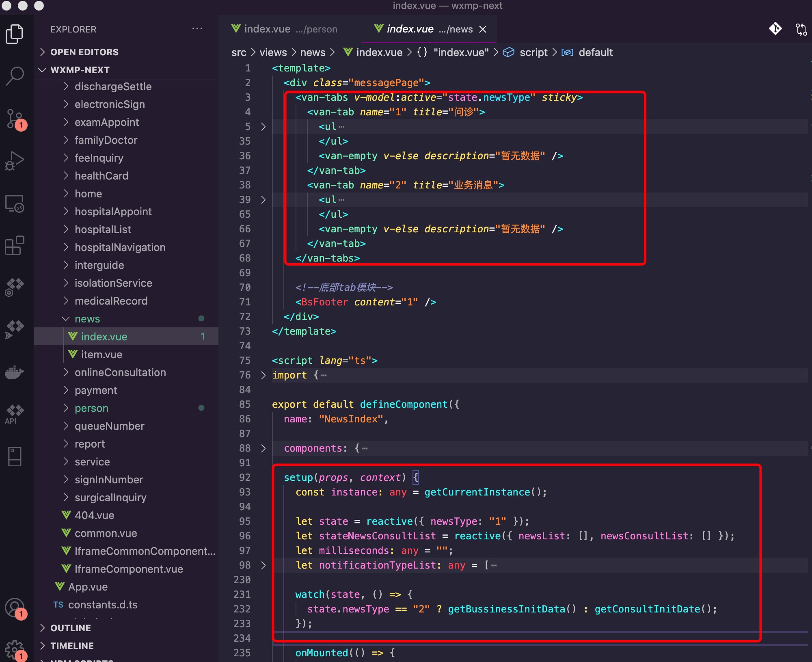Screen dimensions: 812x662
Task: Open index.vue in the news folder
Action: coord(127,337)
